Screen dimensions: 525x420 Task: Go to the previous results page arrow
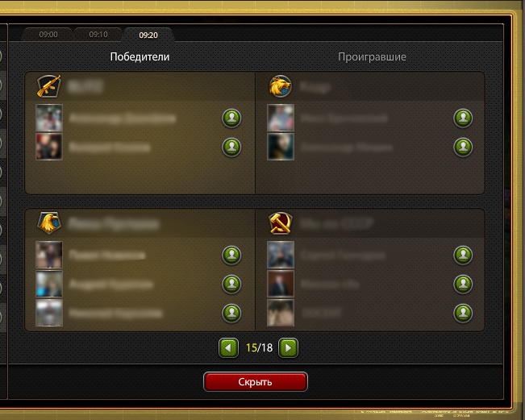point(228,348)
